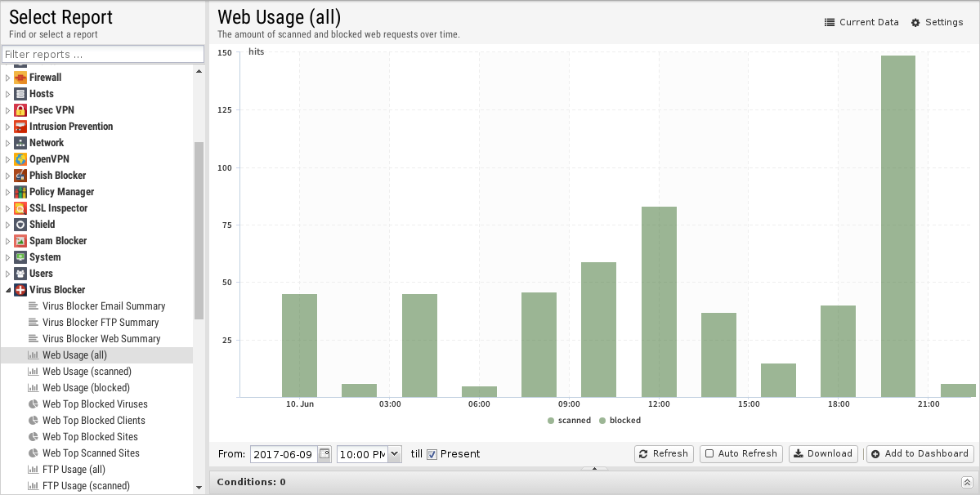Screen dimensions: 980x495
Task: Click the pie icon for Web Top Blocked Sites
Action: pos(34,437)
